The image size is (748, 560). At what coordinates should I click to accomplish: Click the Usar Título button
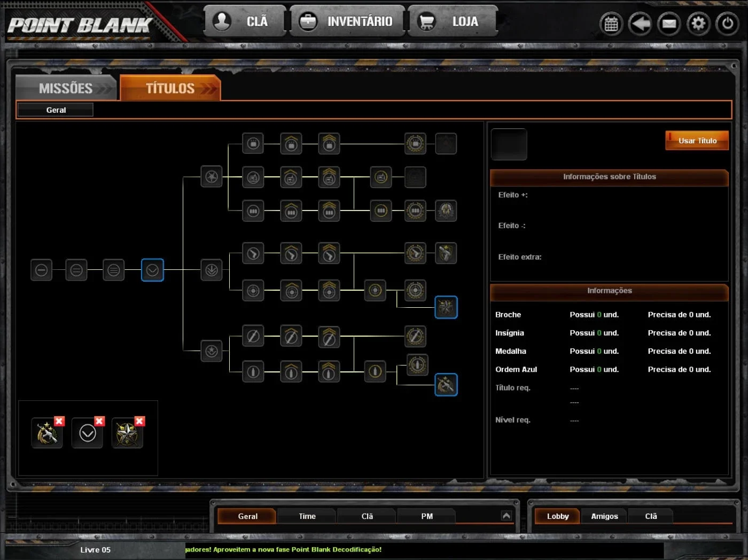click(x=697, y=141)
